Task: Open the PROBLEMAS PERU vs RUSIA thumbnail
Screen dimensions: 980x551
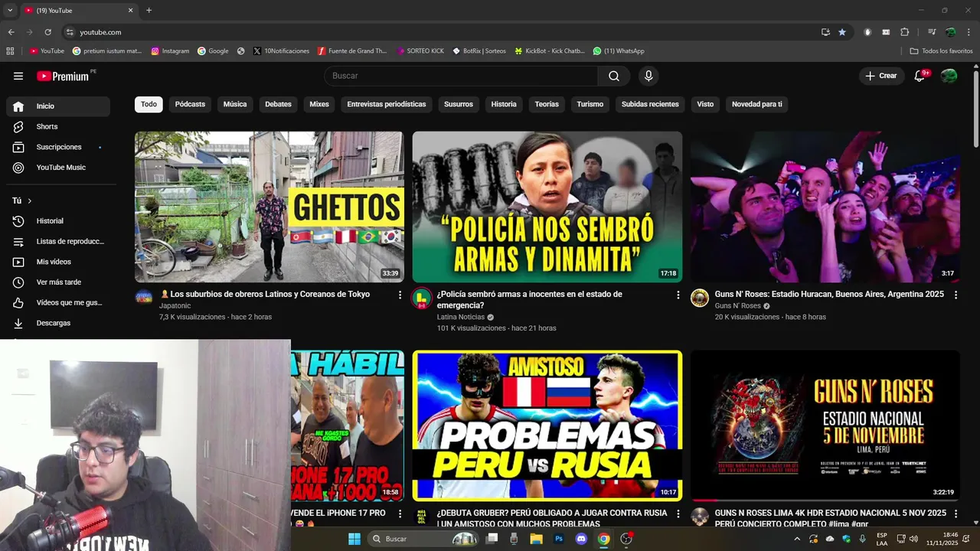Action: click(547, 425)
